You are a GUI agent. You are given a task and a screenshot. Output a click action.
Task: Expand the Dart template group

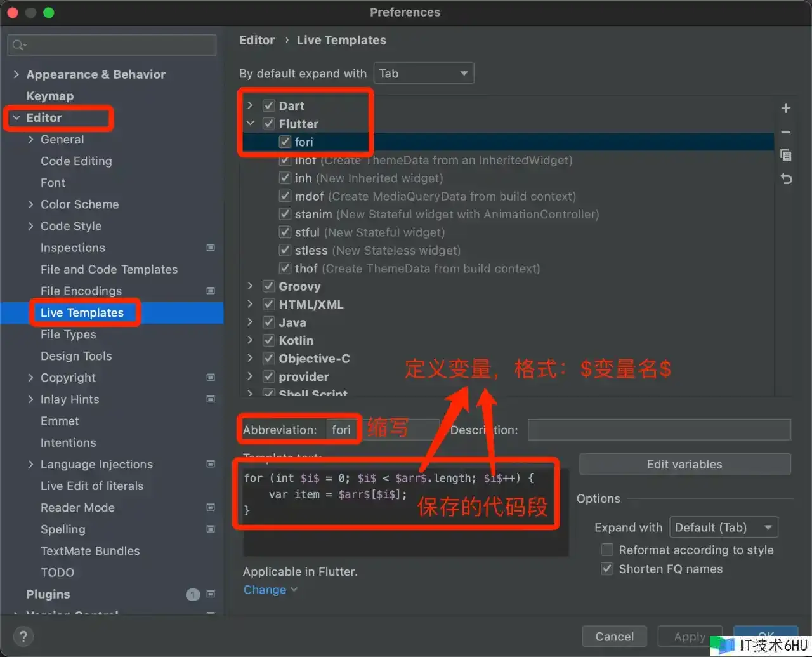[x=250, y=105]
